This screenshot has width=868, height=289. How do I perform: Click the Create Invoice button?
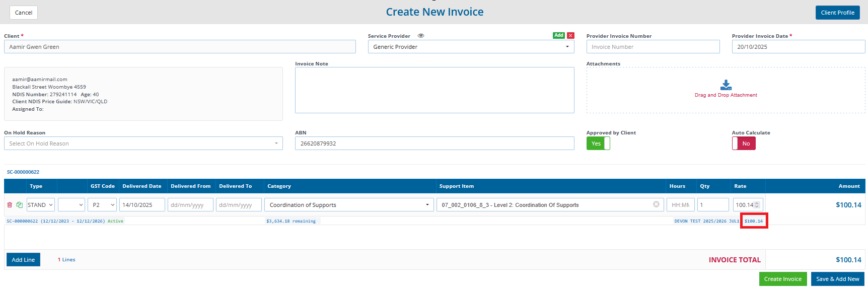click(x=782, y=279)
